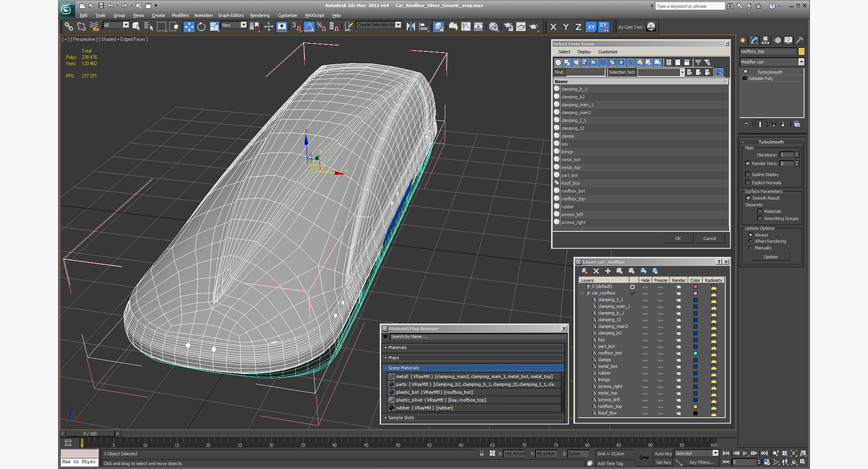The image size is (868, 469).
Task: Open Customize menu in Select From Scene
Action: (608, 52)
